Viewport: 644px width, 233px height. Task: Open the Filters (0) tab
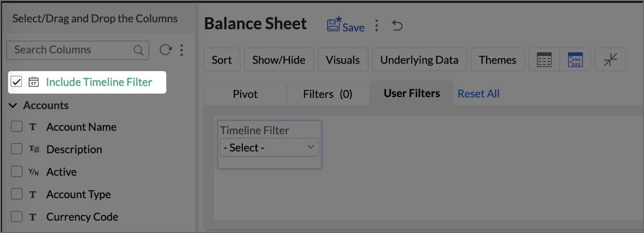pyautogui.click(x=327, y=94)
